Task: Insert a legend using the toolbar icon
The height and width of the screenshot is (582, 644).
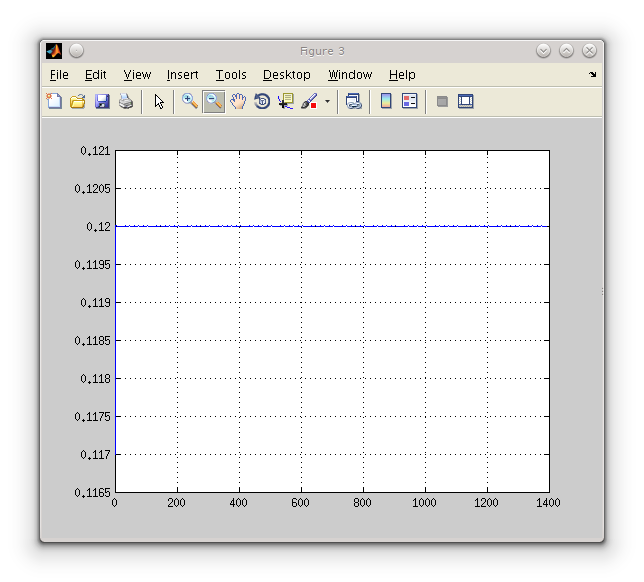Action: click(x=410, y=101)
